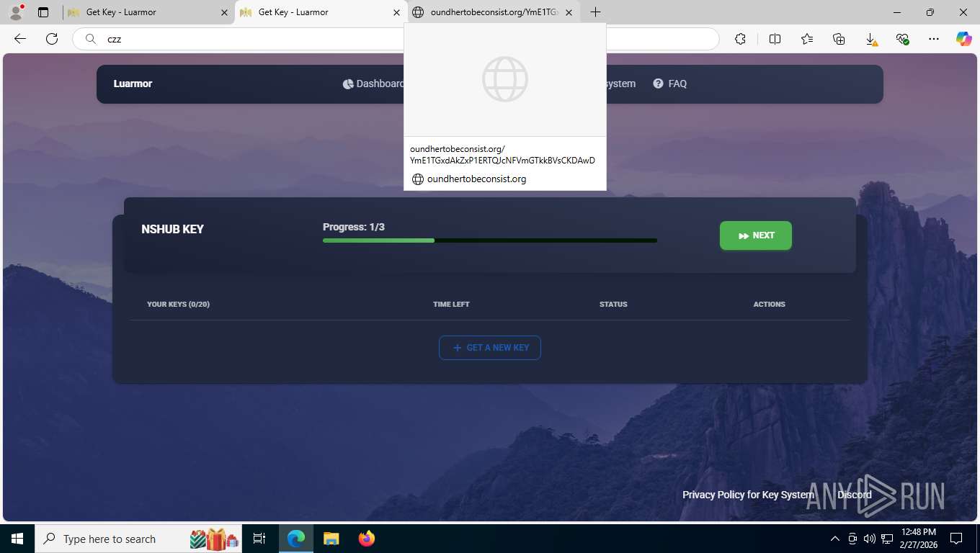The image size is (980, 553).
Task: Close the second Get Key - Luarmor tab
Action: tap(396, 12)
